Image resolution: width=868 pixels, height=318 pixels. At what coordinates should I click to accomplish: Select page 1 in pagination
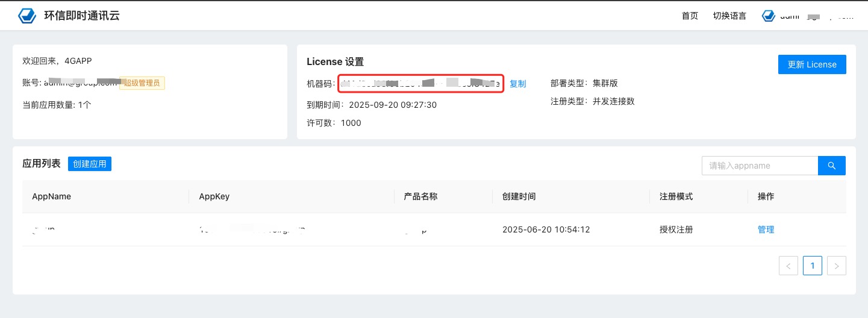point(812,266)
